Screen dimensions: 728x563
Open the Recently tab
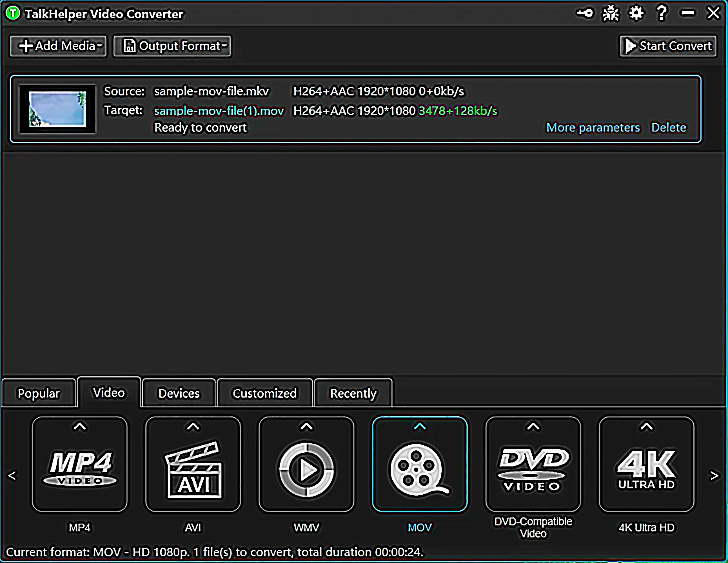353,393
